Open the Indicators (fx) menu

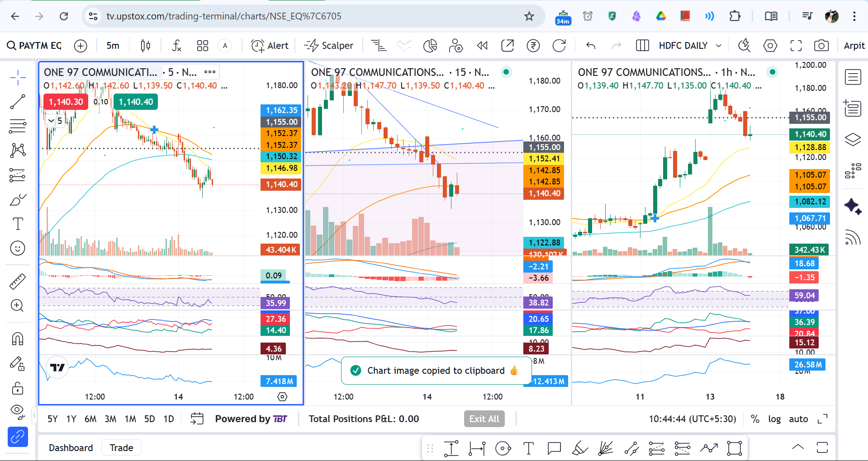point(176,46)
